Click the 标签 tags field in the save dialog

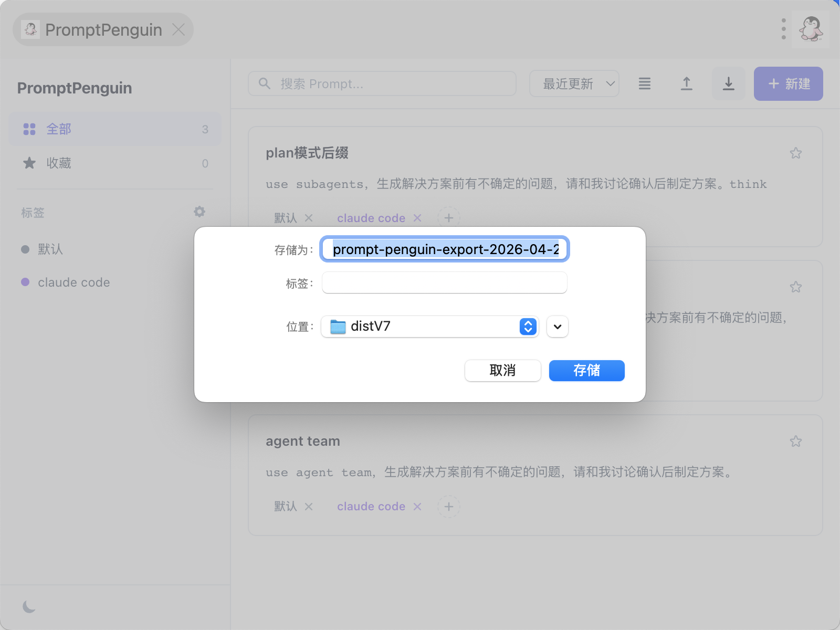click(x=445, y=282)
